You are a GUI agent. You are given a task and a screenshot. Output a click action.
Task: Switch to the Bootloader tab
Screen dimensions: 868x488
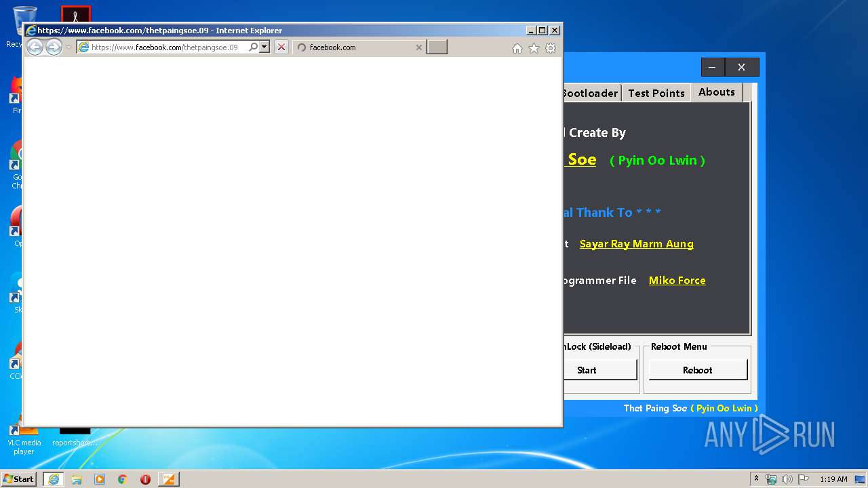[591, 93]
